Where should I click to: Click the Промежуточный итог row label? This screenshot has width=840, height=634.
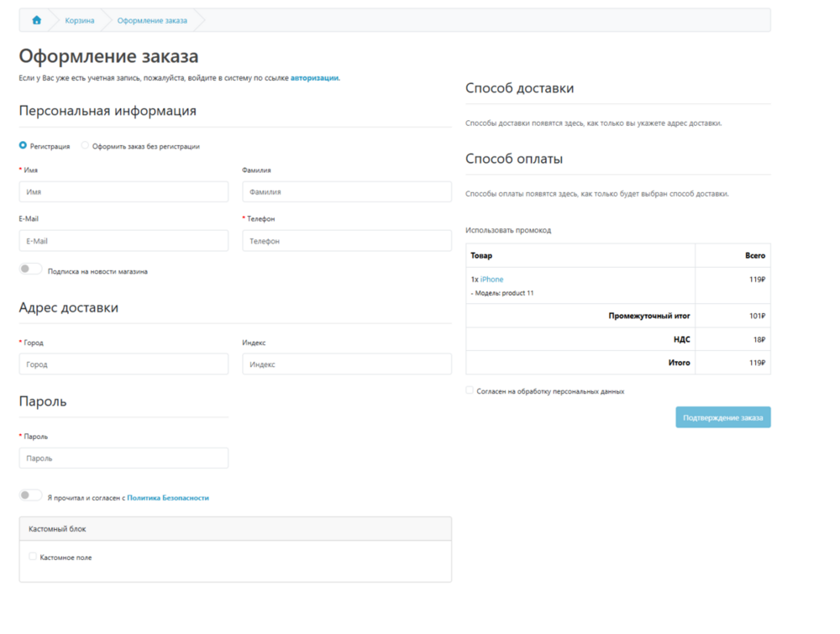[x=648, y=316]
